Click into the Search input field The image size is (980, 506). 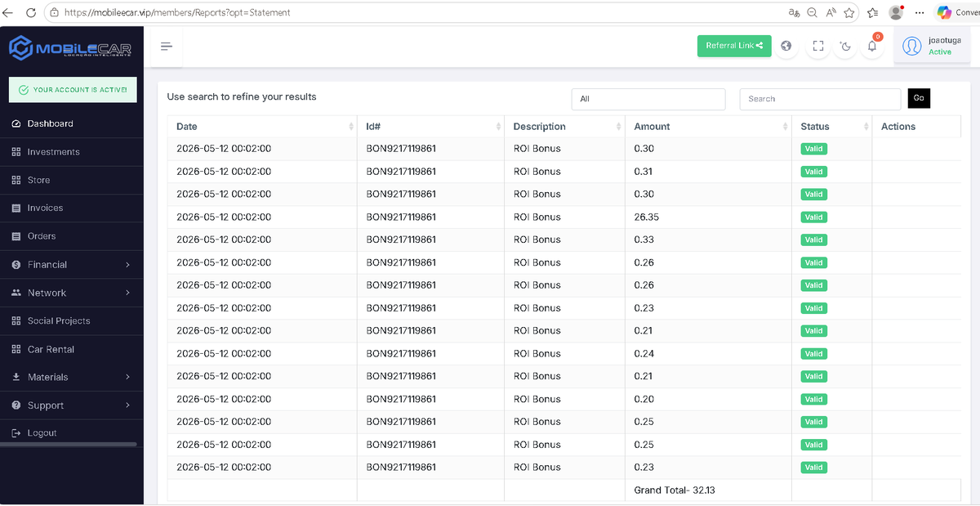point(820,99)
